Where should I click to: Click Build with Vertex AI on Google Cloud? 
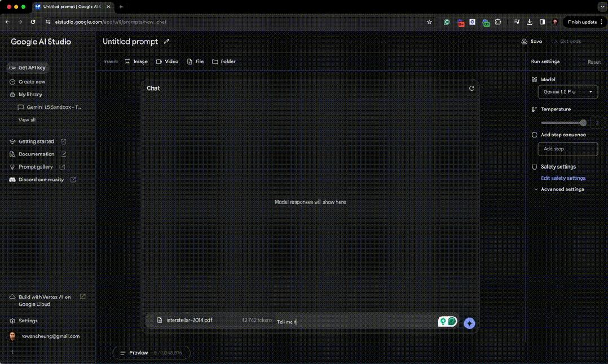point(45,300)
